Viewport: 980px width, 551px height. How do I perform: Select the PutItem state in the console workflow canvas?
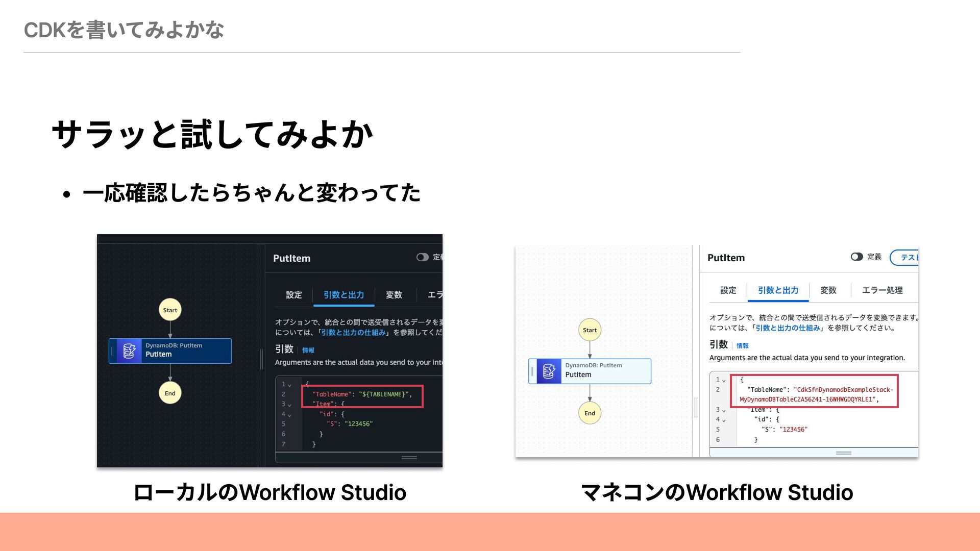[x=590, y=371]
